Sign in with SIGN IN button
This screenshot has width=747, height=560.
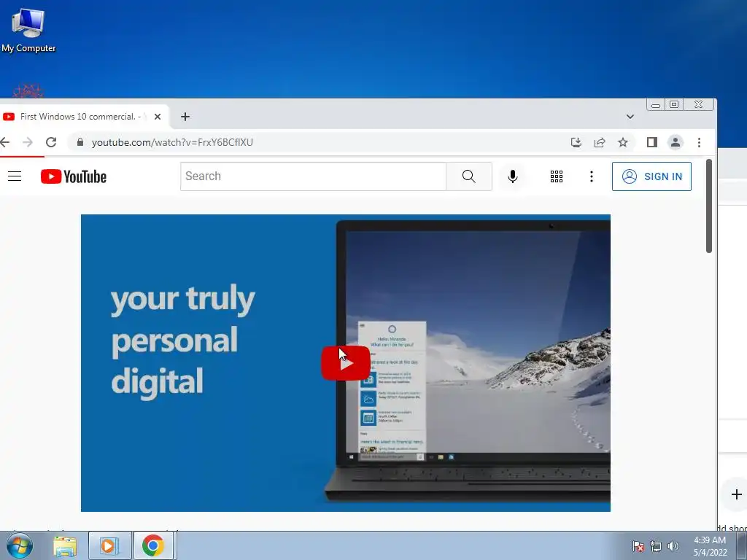(651, 176)
